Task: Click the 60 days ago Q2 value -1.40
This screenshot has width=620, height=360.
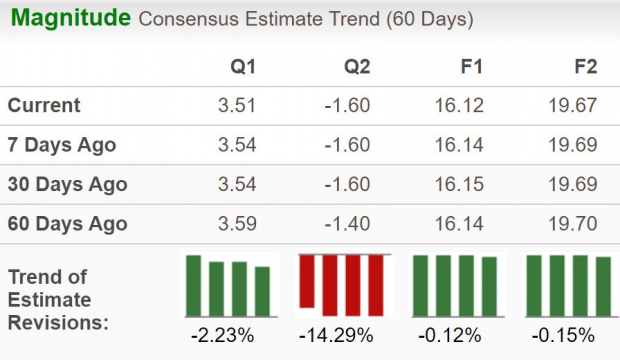Action: pos(347,224)
